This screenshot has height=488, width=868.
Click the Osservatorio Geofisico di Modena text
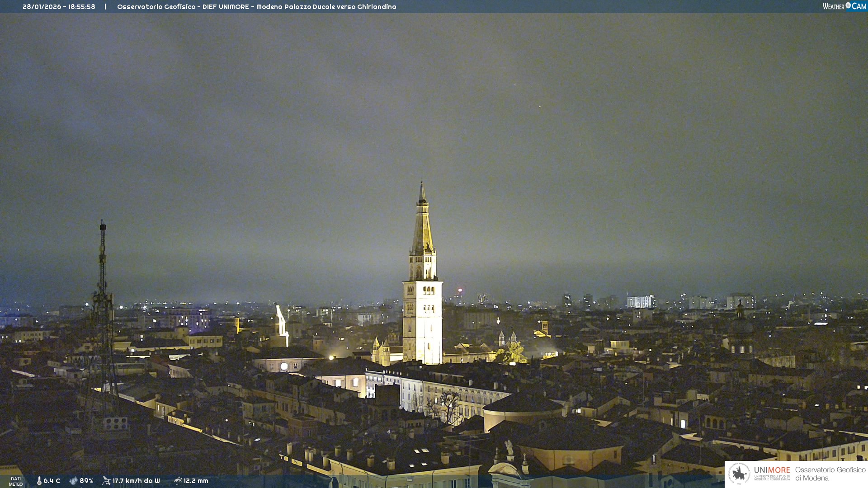pyautogui.click(x=830, y=474)
